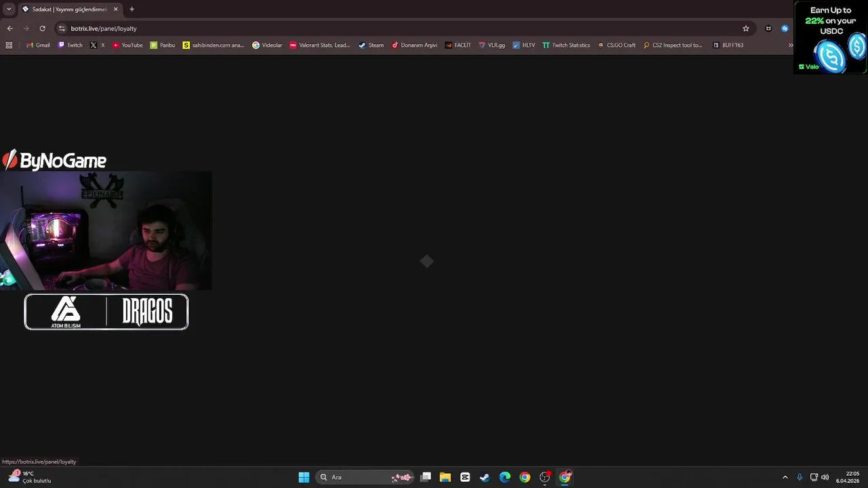Image resolution: width=868 pixels, height=488 pixels.
Task: Open the Donanım Arşivi bookmark
Action: tap(414, 45)
